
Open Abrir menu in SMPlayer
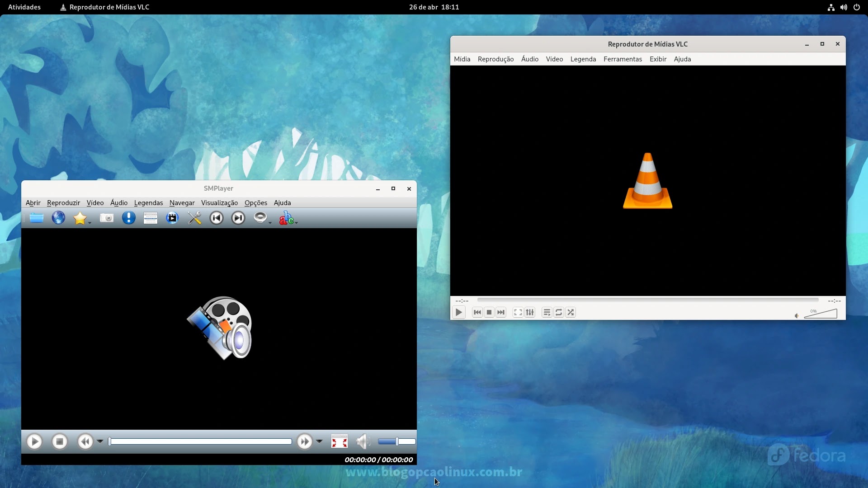tap(33, 203)
